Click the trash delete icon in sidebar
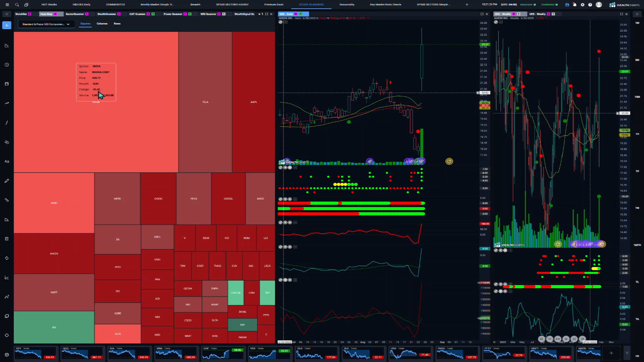This screenshot has height=362, width=644. (7, 239)
